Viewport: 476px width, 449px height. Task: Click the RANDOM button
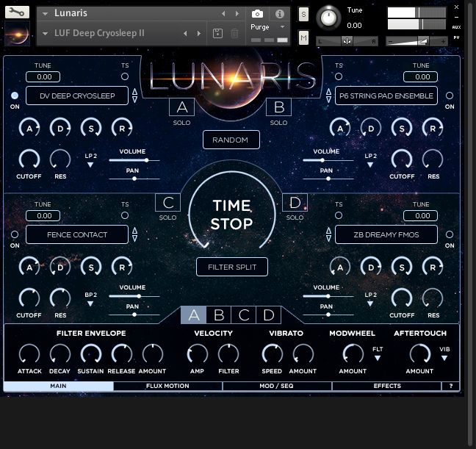click(231, 140)
